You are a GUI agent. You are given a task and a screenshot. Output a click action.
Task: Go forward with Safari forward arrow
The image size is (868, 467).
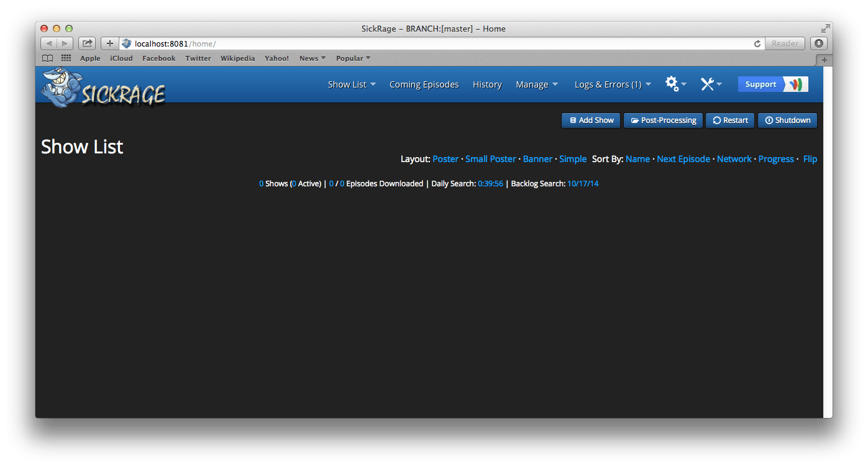pyautogui.click(x=65, y=43)
